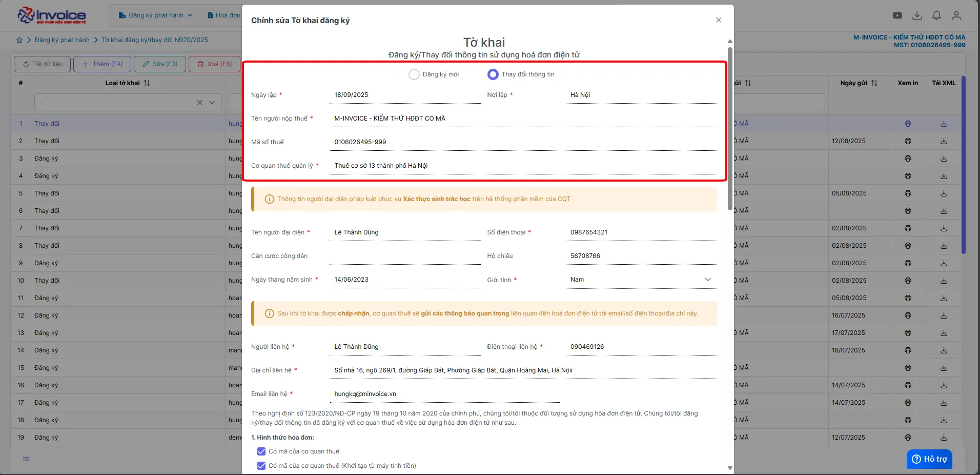Expand the Đăng ký phát hành menu chevron

pyautogui.click(x=190, y=15)
